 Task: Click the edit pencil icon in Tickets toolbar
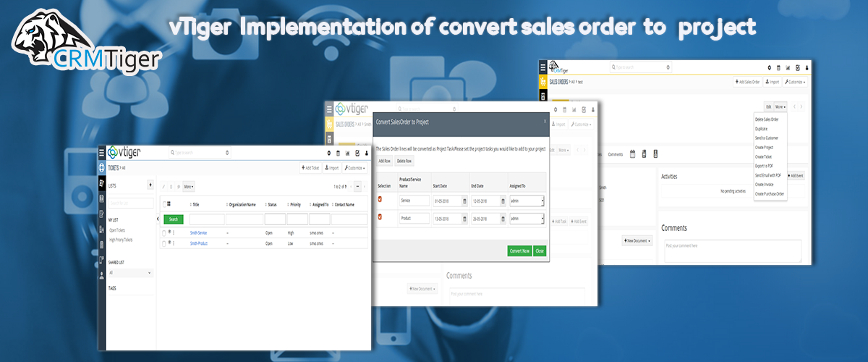(x=164, y=187)
